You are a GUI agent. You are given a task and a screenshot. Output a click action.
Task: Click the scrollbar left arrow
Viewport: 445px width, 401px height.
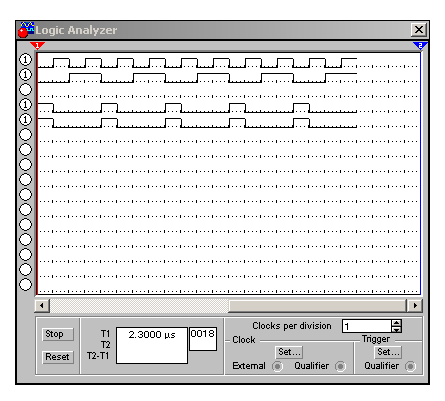[42, 305]
